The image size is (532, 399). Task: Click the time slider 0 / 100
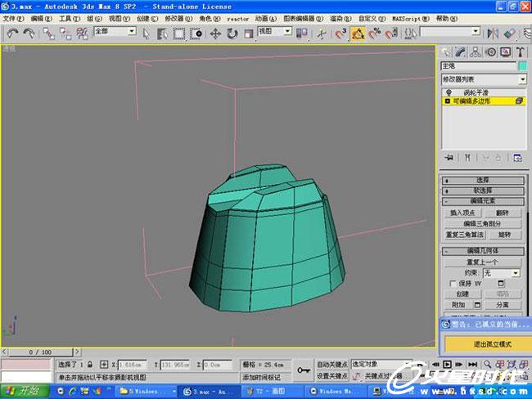point(40,352)
